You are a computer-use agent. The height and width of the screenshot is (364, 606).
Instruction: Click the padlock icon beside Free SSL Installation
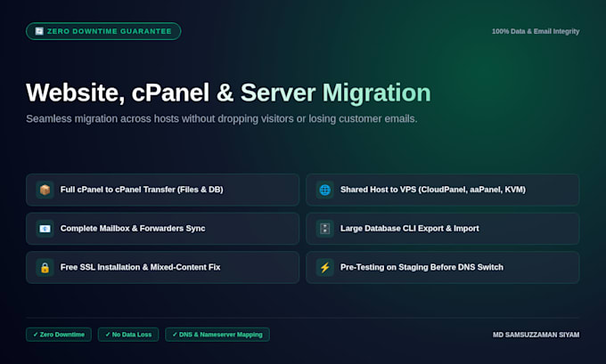click(45, 268)
